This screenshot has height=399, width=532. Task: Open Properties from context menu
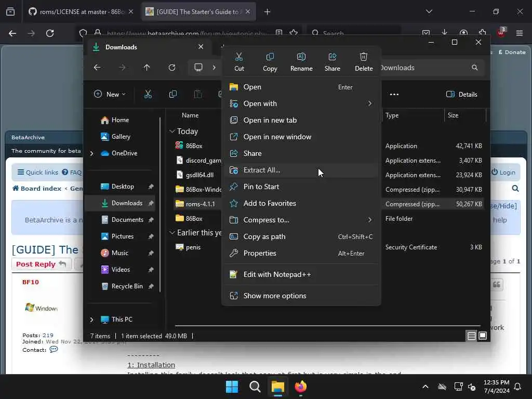pyautogui.click(x=301, y=253)
